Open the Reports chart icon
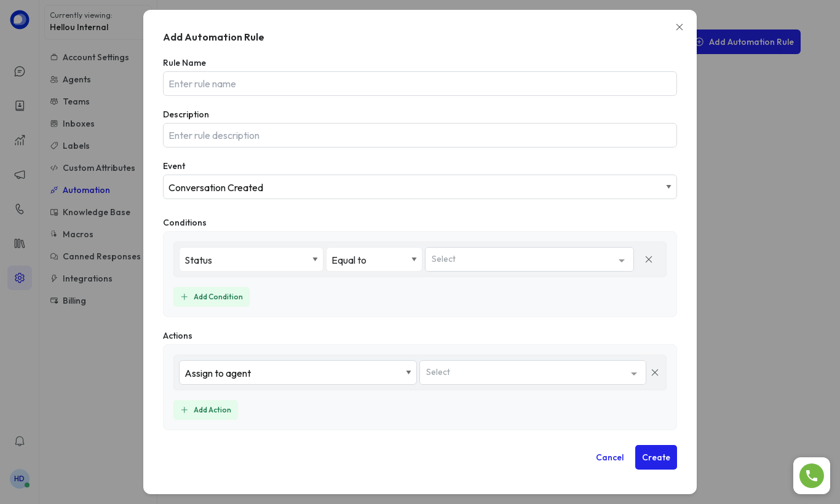The image size is (840, 504). coord(20,140)
